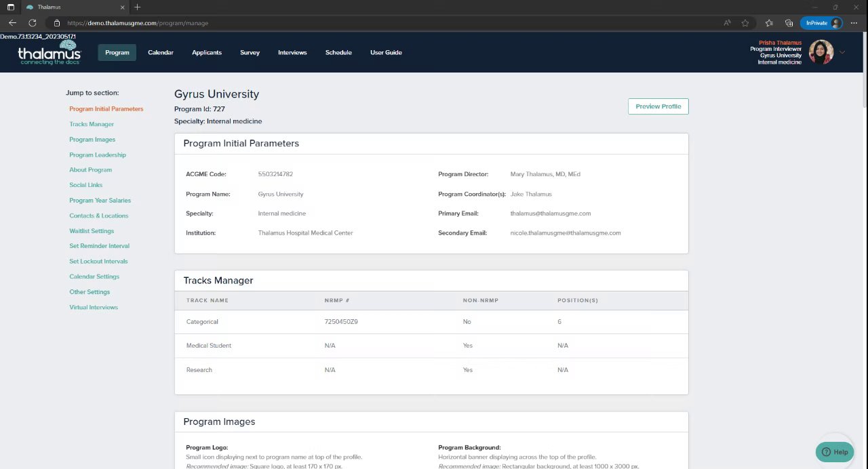
Task: Jump to the Waitlist Settings section
Action: [92, 231]
